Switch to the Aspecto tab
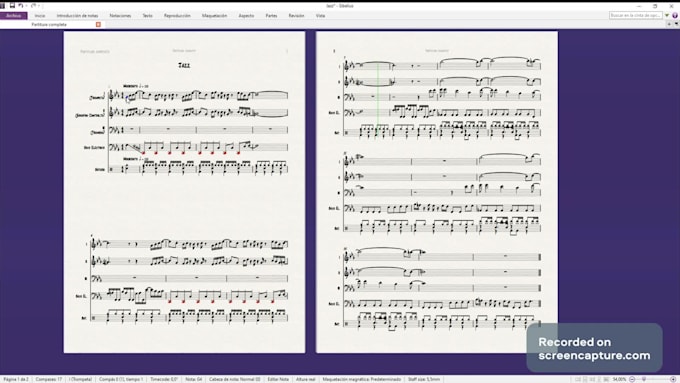680x383 pixels. [246, 16]
